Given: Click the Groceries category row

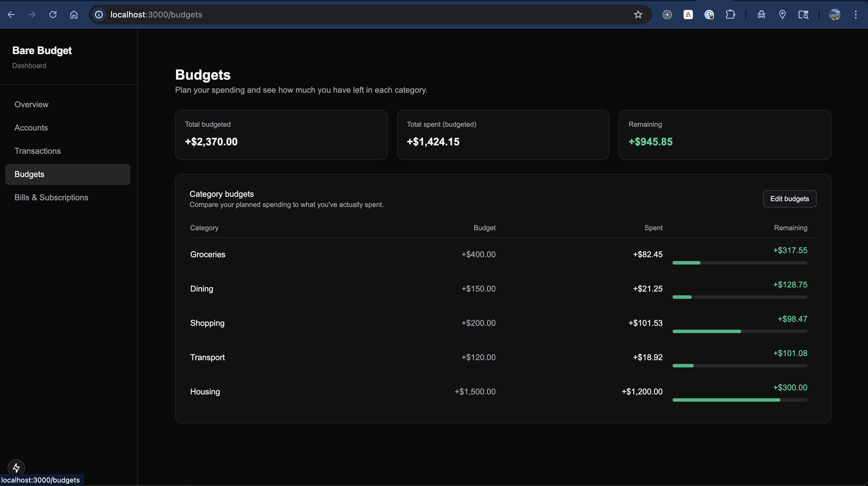Looking at the screenshot, I should pyautogui.click(x=208, y=254).
